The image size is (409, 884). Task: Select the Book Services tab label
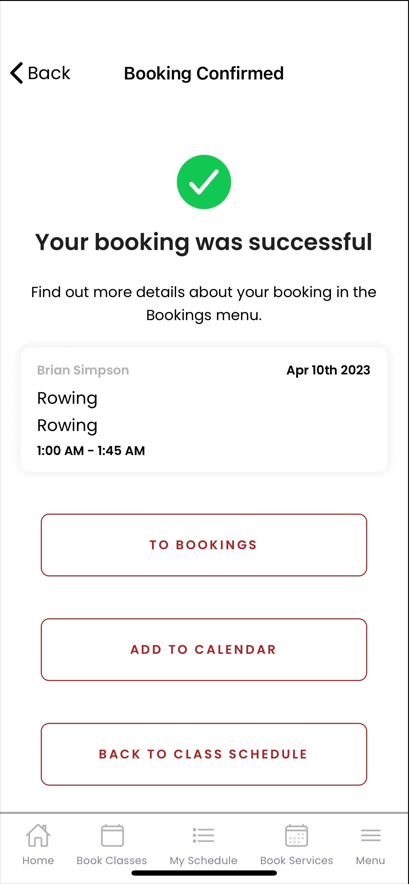[x=296, y=860]
